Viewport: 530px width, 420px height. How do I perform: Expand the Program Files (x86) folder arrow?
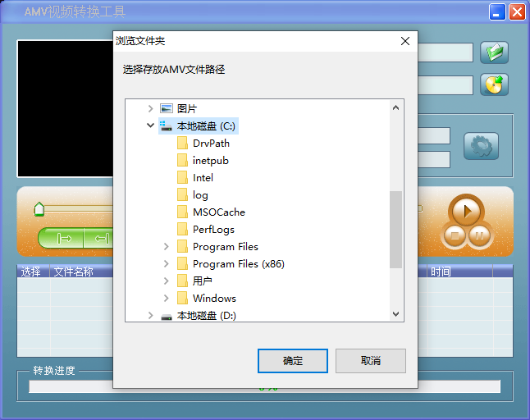tap(167, 263)
